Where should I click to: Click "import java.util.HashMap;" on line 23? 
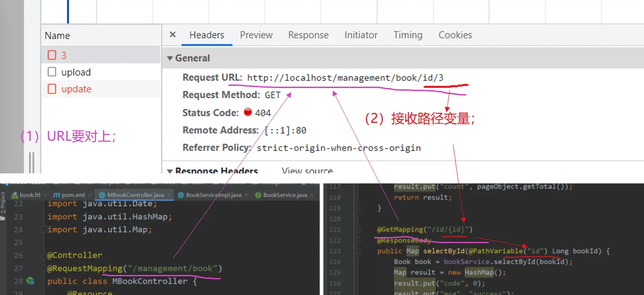(110, 217)
